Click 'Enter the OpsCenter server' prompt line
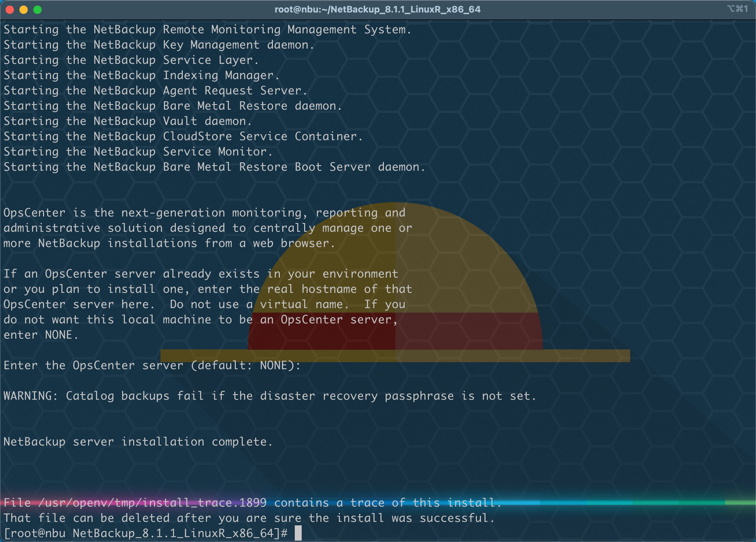The image size is (756, 542). tap(152, 365)
